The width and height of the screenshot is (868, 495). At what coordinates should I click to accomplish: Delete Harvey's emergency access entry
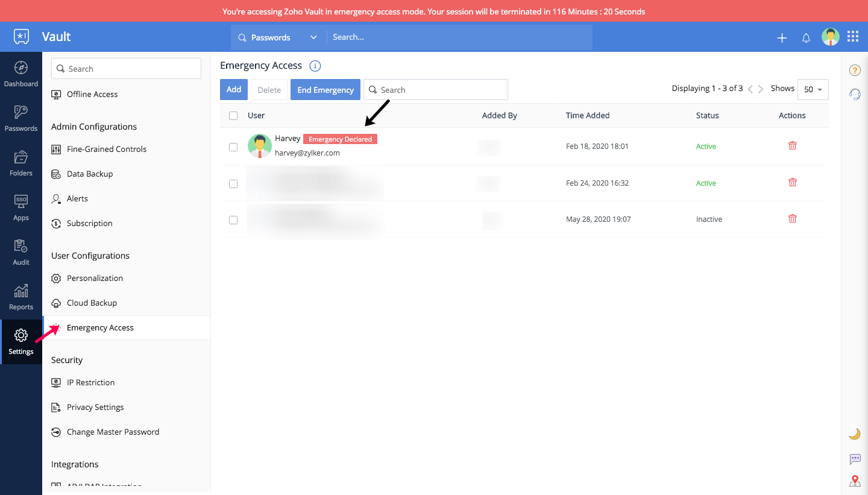click(793, 145)
